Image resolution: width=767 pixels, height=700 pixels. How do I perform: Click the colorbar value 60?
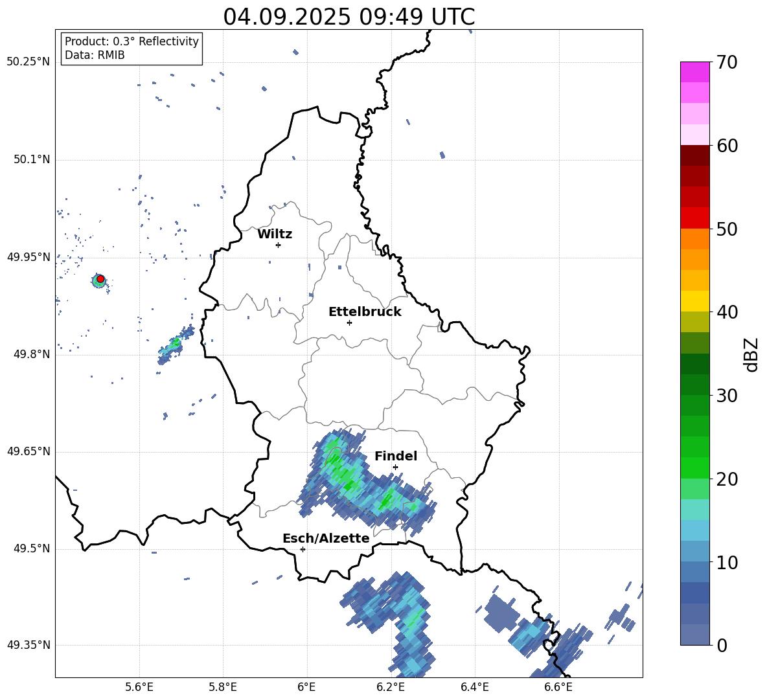click(x=727, y=146)
